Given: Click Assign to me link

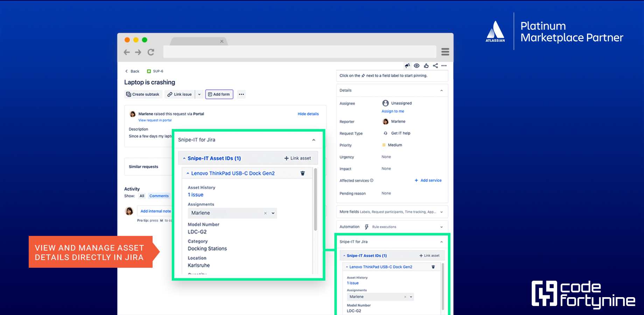Looking at the screenshot, I should (393, 111).
